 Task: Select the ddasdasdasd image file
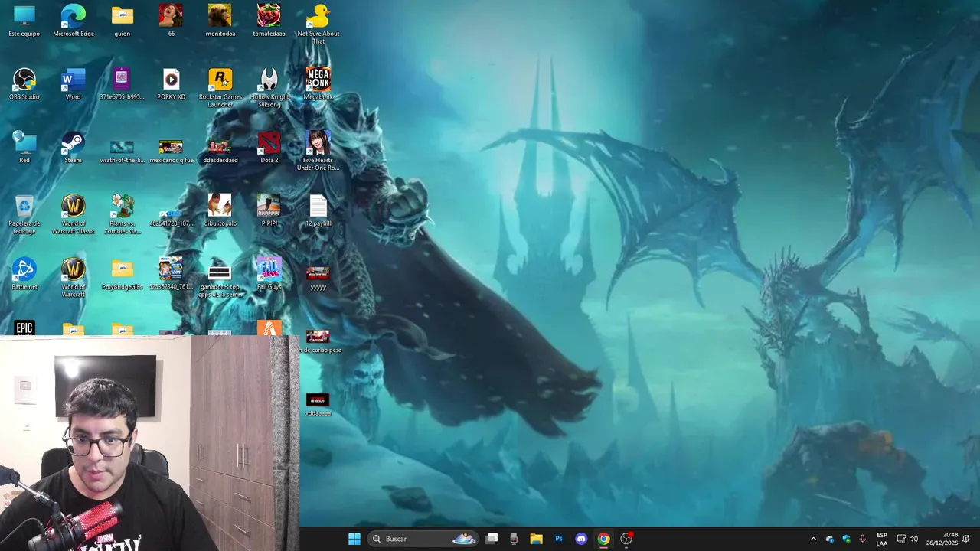click(x=220, y=150)
